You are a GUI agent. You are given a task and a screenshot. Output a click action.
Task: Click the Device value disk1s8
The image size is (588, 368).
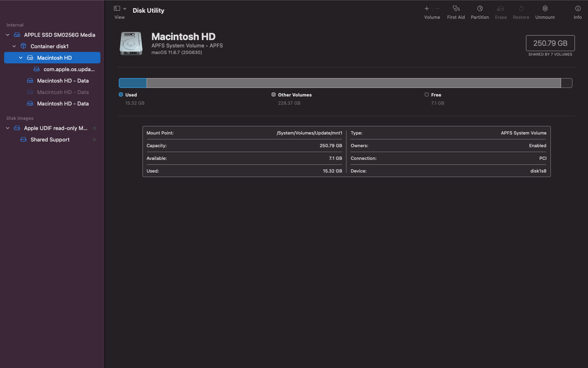point(538,171)
